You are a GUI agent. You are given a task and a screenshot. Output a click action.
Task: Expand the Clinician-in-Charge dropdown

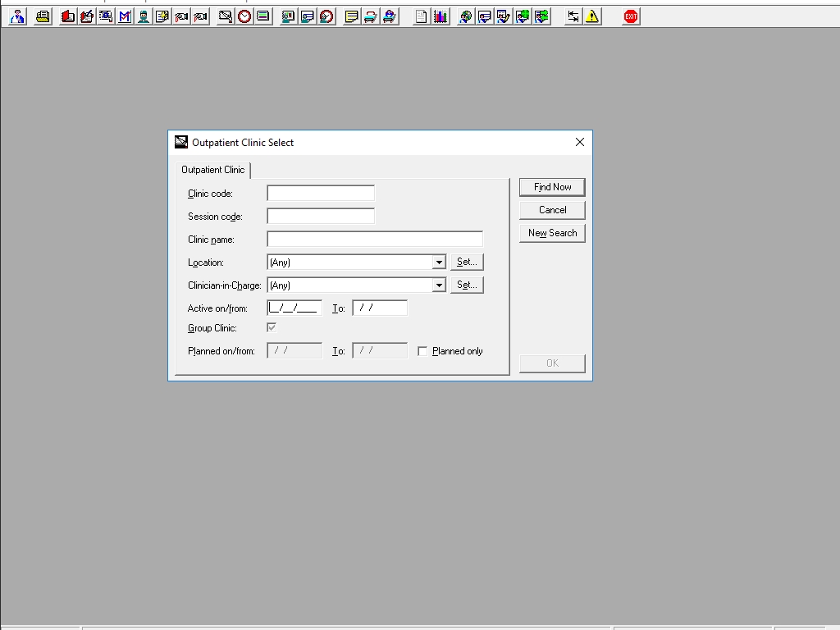click(x=439, y=285)
